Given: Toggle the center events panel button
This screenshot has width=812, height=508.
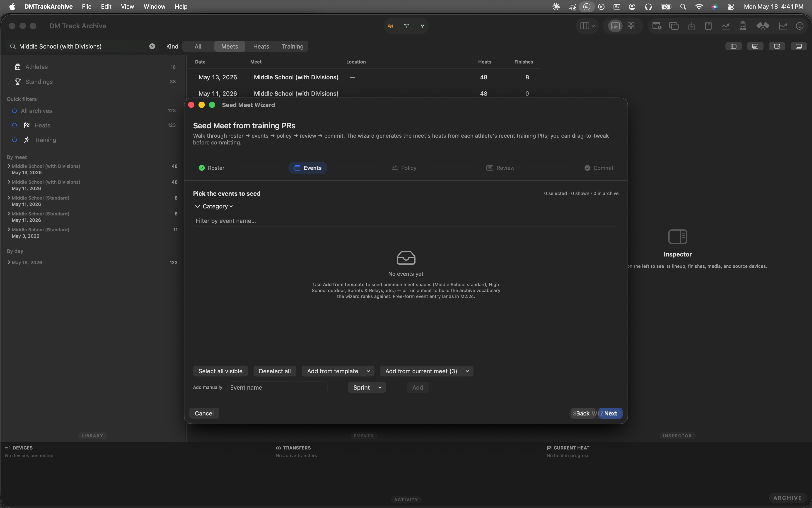Looking at the screenshot, I should point(755,46).
